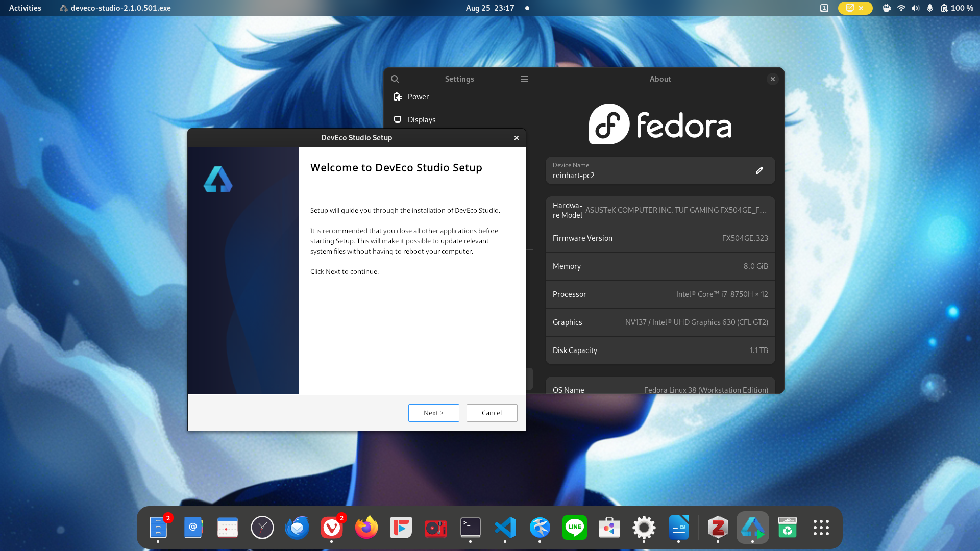Cancel the DevEco Studio Setup installer
This screenshot has width=980, height=551.
[x=492, y=413]
